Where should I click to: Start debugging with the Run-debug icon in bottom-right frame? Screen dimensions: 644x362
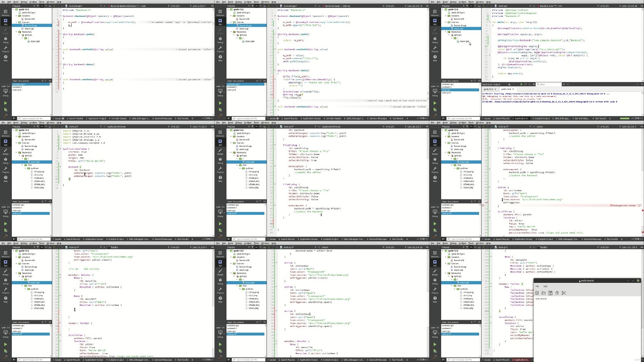point(435,351)
